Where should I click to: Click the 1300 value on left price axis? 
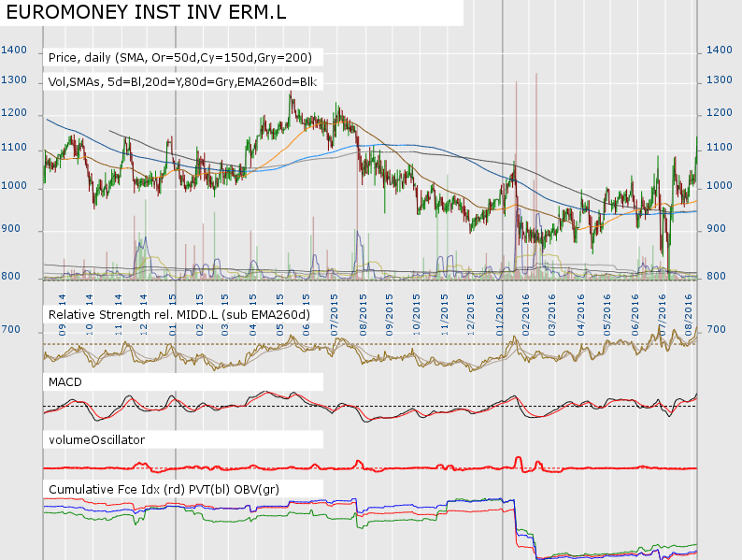[14, 80]
